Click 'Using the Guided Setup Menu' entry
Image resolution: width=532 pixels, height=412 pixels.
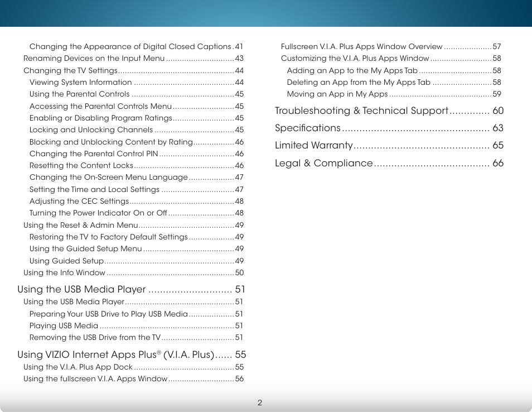coord(137,248)
